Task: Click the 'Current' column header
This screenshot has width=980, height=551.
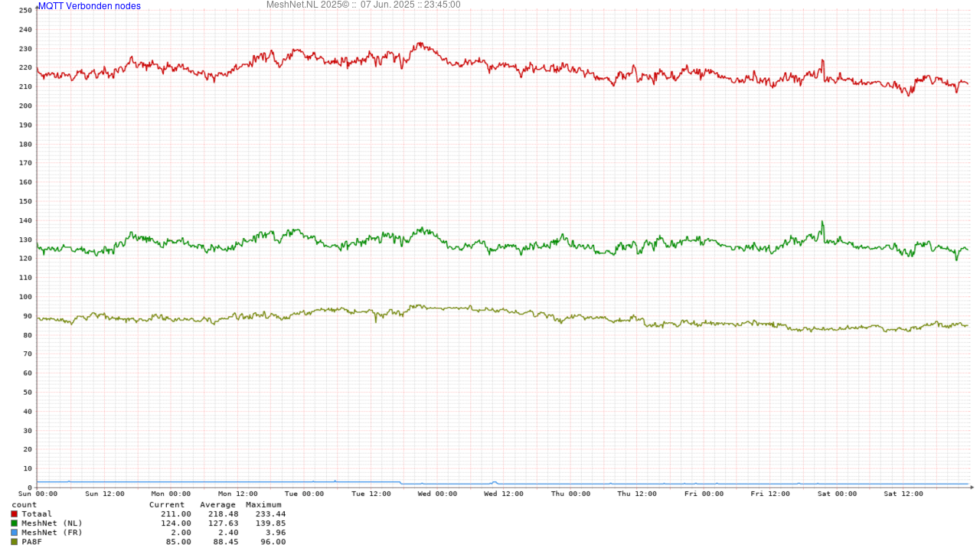Action: [167, 505]
